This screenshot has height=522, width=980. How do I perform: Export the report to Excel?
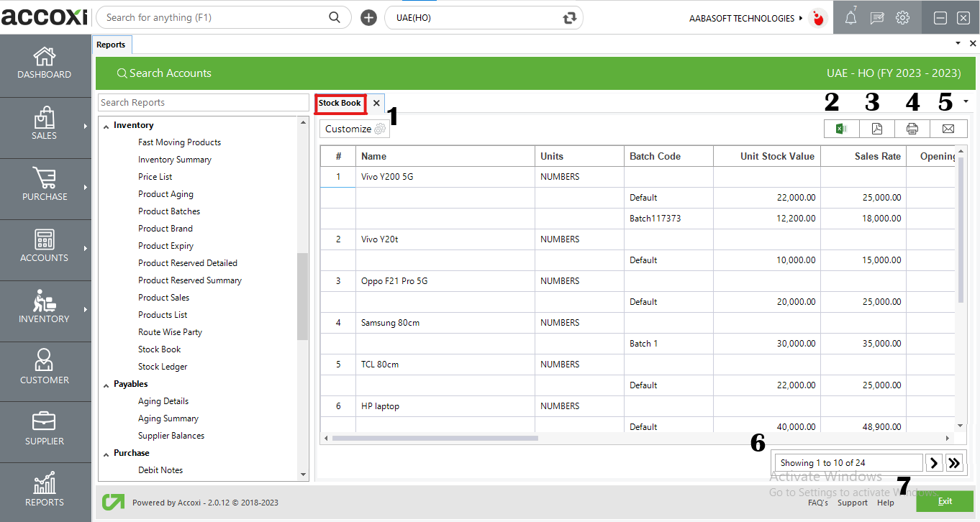(x=841, y=129)
